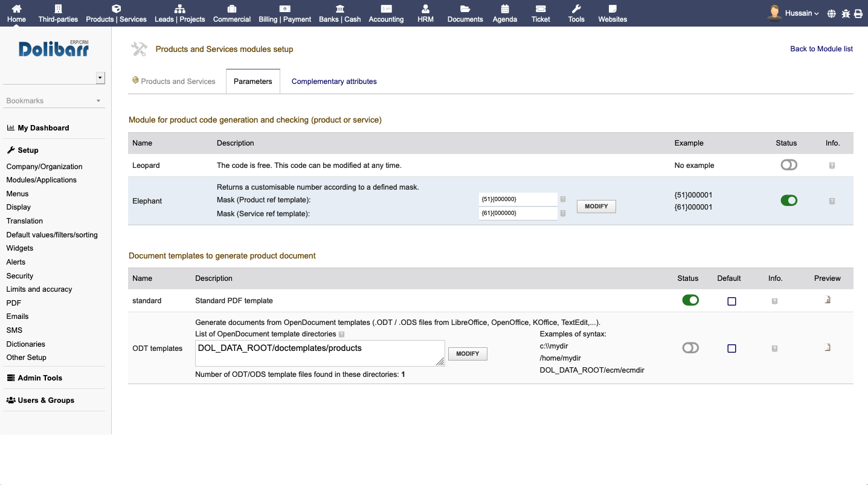This screenshot has height=485, width=868.
Task: Click Modify button for ODT directories
Action: coord(468,354)
